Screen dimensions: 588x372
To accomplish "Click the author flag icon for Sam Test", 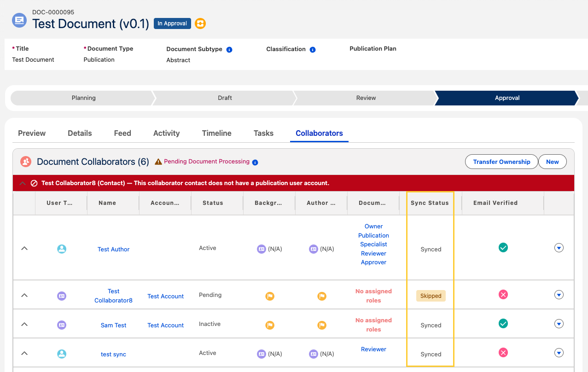I will click(x=322, y=325).
